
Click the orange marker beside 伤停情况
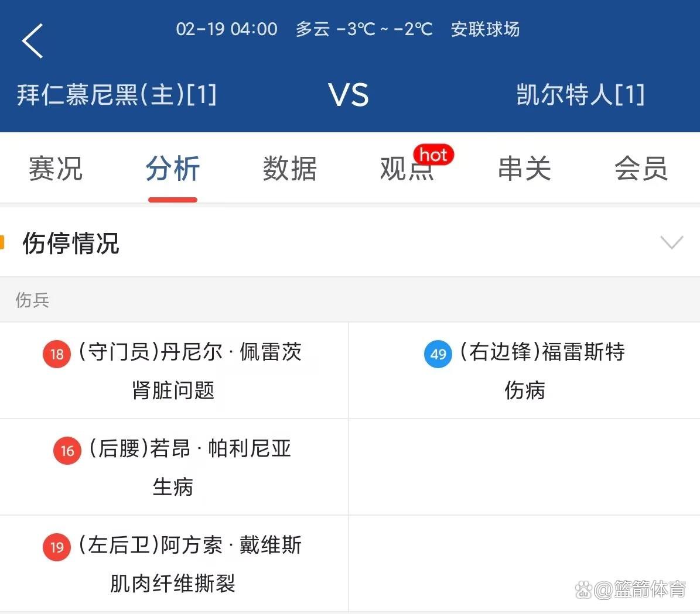coord(4,242)
